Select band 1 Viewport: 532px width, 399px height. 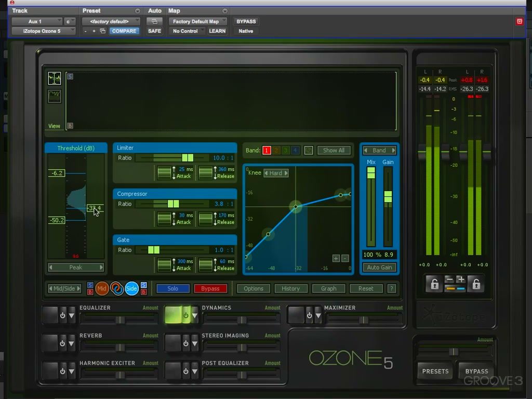[267, 150]
